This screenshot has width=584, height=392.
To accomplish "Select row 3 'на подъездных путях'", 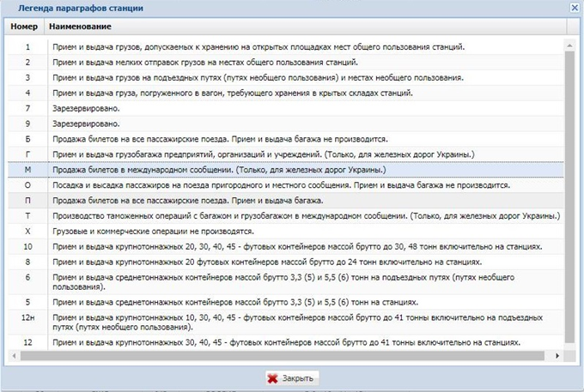I will [x=286, y=78].
